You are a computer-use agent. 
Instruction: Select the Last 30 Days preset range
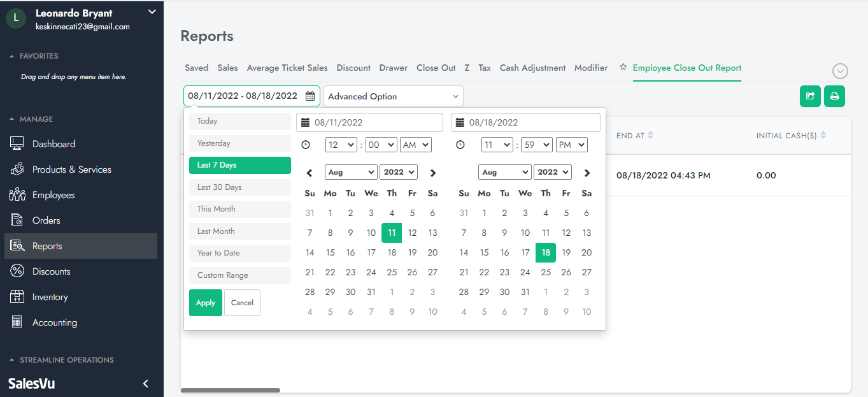pyautogui.click(x=239, y=187)
